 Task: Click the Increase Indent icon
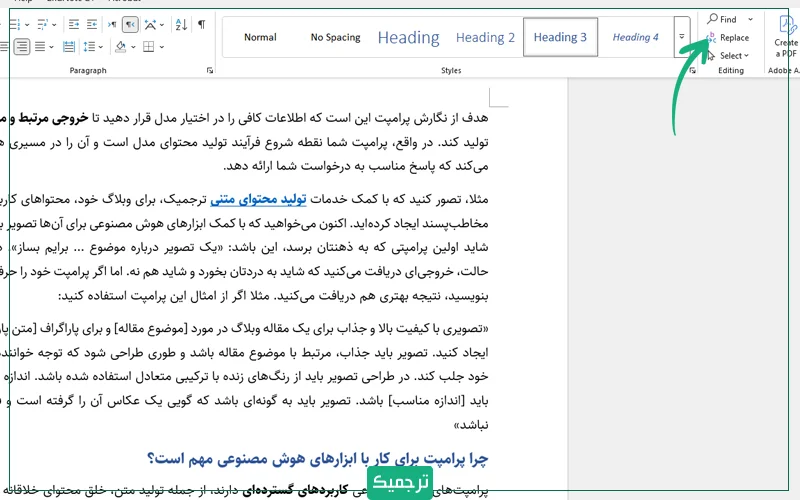pos(92,24)
